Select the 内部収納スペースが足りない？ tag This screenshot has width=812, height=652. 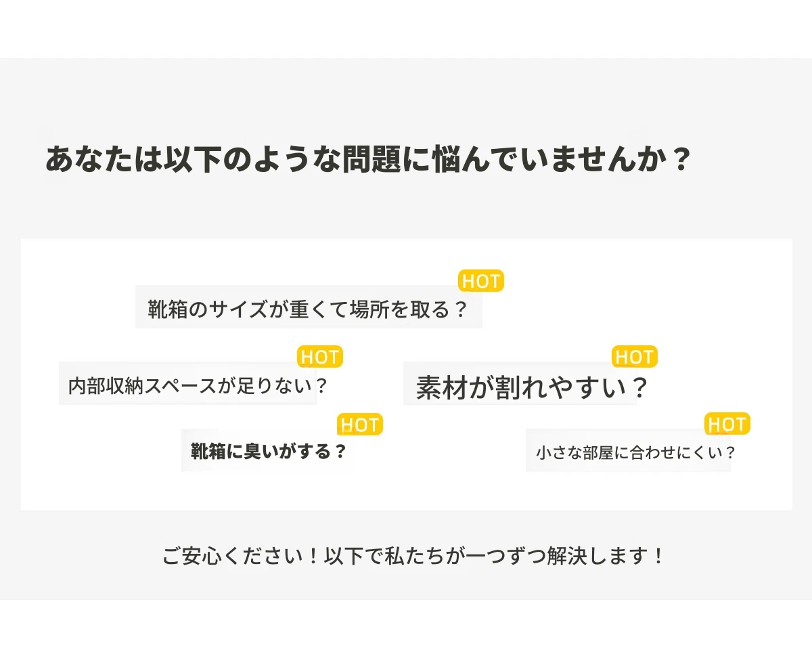click(188, 386)
